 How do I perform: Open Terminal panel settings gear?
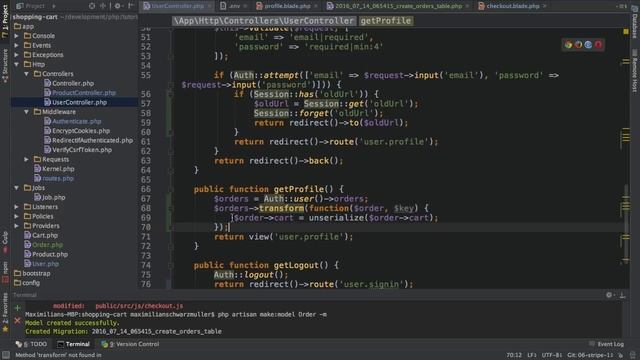tap(609, 295)
